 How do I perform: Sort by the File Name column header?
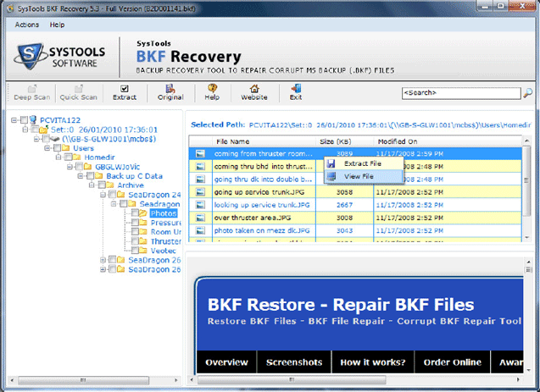click(264, 141)
